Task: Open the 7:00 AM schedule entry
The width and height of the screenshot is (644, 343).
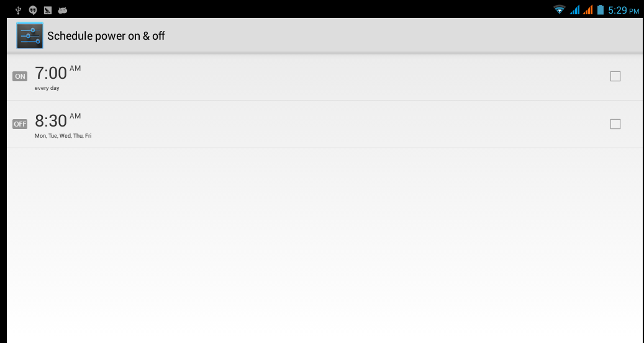Action: pyautogui.click(x=325, y=77)
